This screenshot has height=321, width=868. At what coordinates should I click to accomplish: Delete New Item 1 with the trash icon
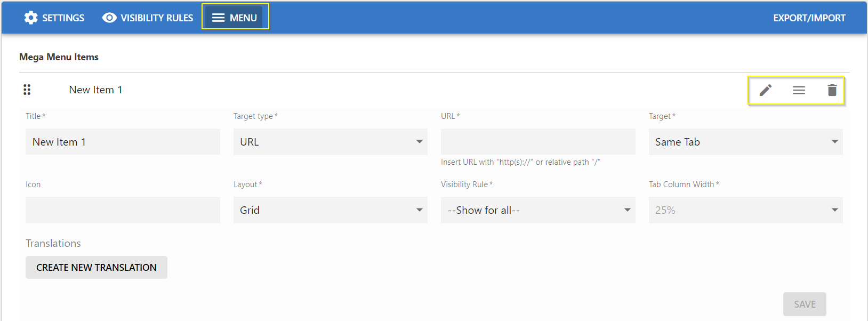(832, 90)
